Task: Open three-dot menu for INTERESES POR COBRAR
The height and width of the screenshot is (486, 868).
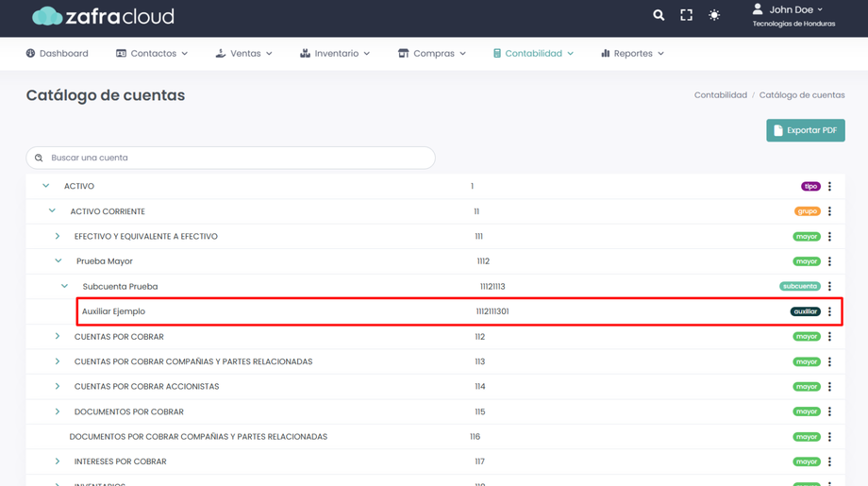Action: click(x=830, y=461)
